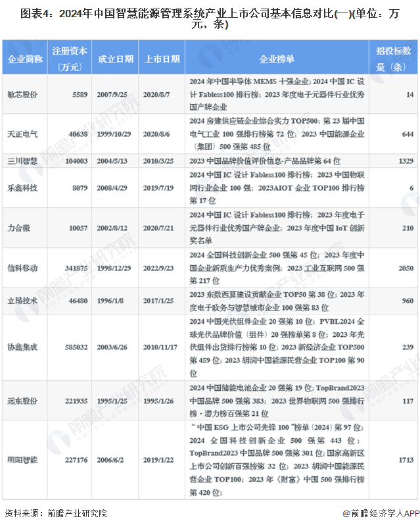Click registered capital value 8079
This screenshot has width=420, height=527.
pyautogui.click(x=80, y=188)
